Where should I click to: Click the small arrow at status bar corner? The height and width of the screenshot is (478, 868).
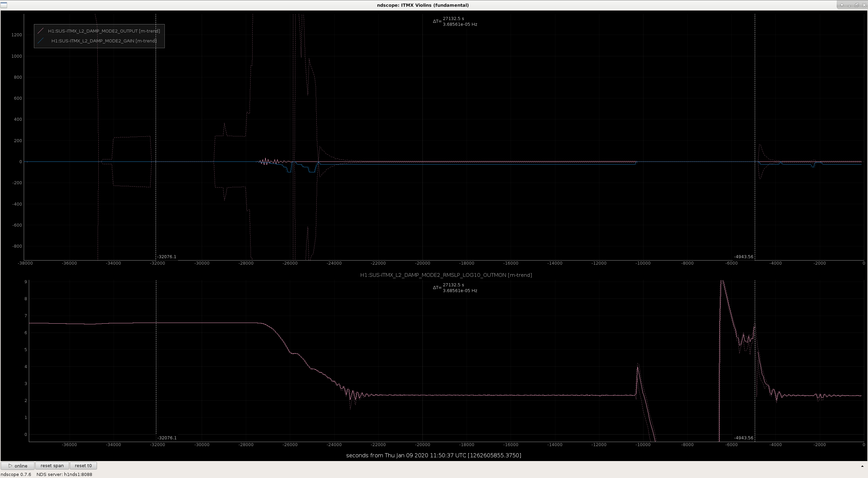coord(862,466)
